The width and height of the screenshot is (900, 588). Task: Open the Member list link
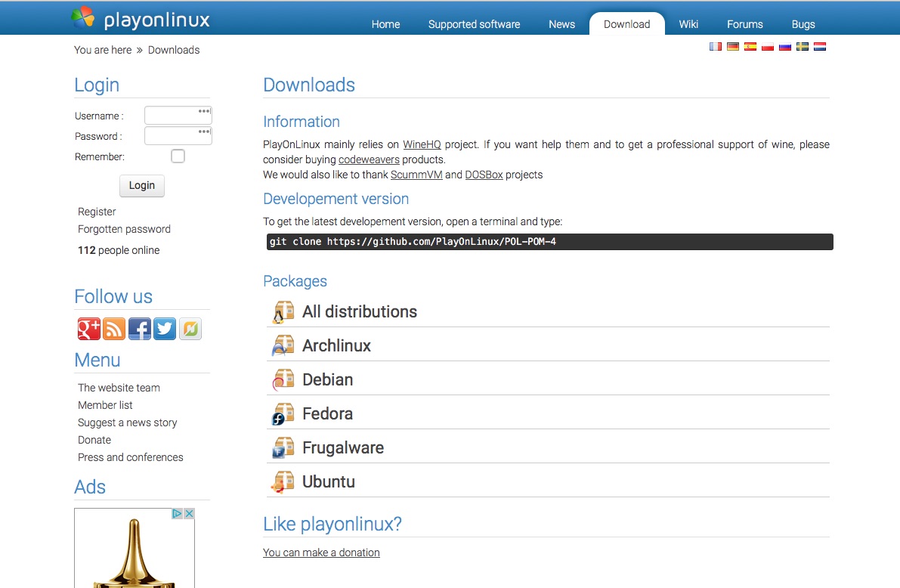pos(106,405)
